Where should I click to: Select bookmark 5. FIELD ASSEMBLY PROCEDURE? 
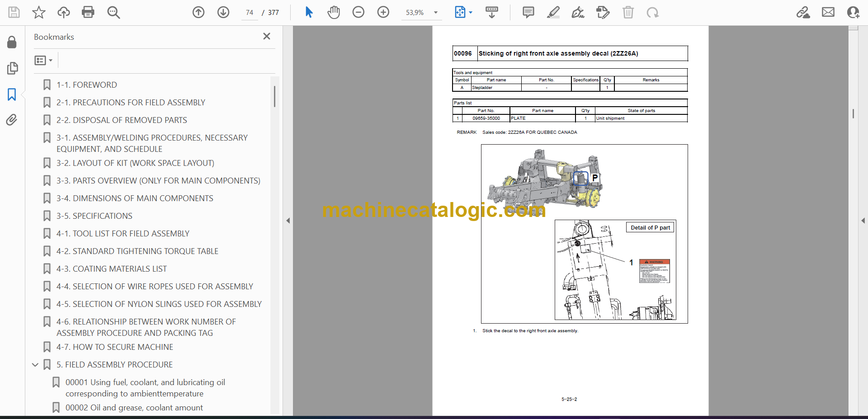[x=114, y=365]
